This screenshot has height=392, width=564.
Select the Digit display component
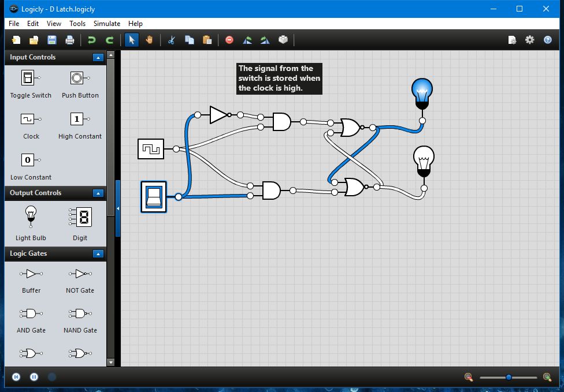point(80,223)
